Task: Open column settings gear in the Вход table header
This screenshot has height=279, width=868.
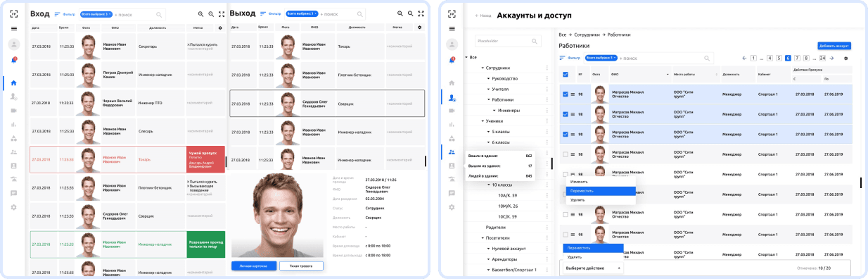Action: coord(220,27)
